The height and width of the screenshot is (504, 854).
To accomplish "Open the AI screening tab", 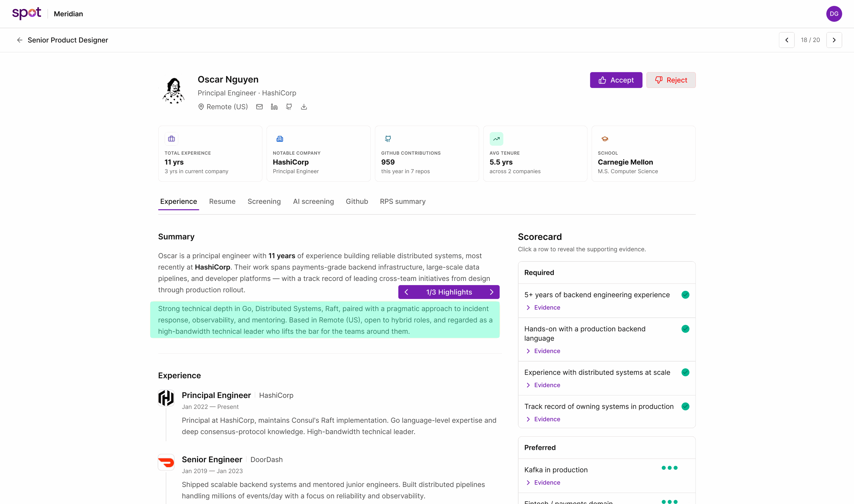I will 313,201.
